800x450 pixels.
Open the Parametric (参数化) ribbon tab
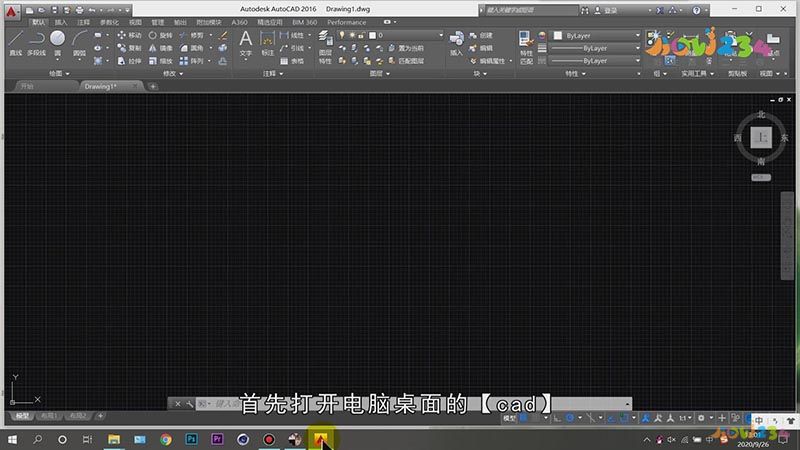click(x=109, y=22)
